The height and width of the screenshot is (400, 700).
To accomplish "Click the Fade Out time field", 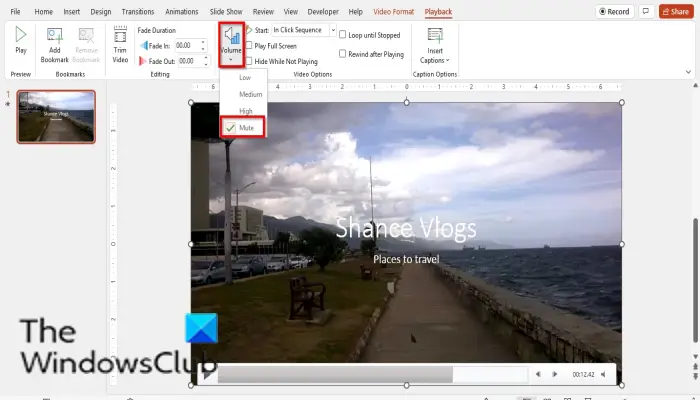I will (190, 61).
